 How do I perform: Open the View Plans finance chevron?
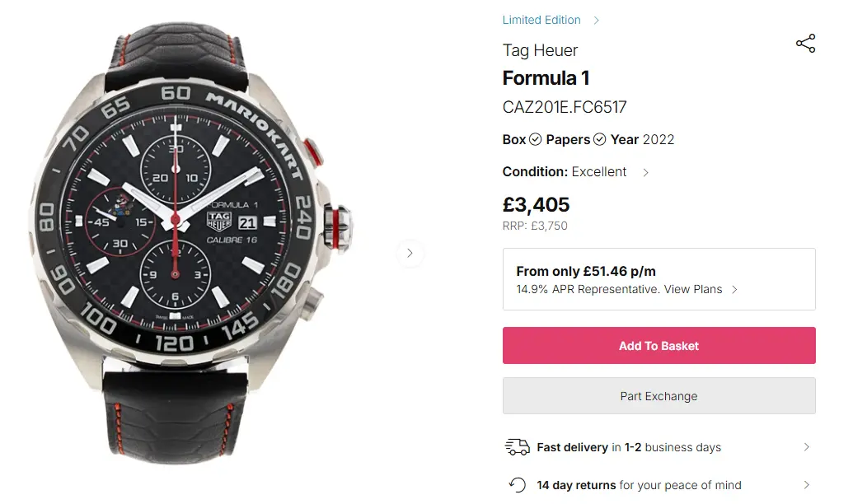734,290
